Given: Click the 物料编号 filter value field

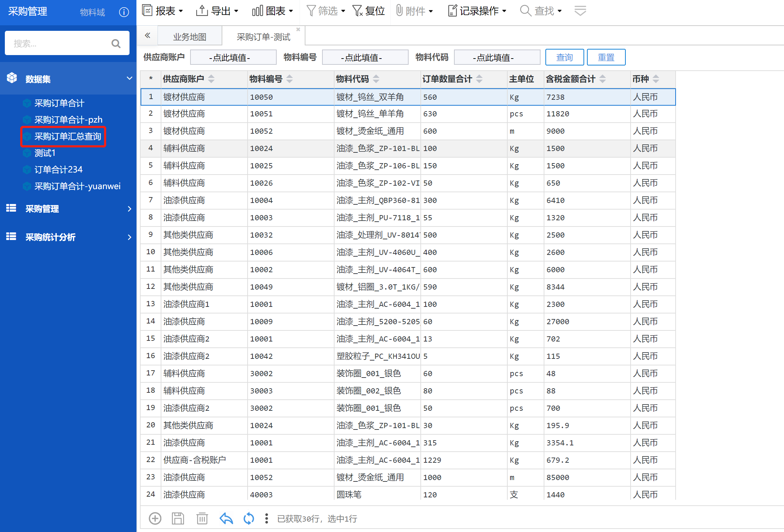Looking at the screenshot, I should 365,57.
